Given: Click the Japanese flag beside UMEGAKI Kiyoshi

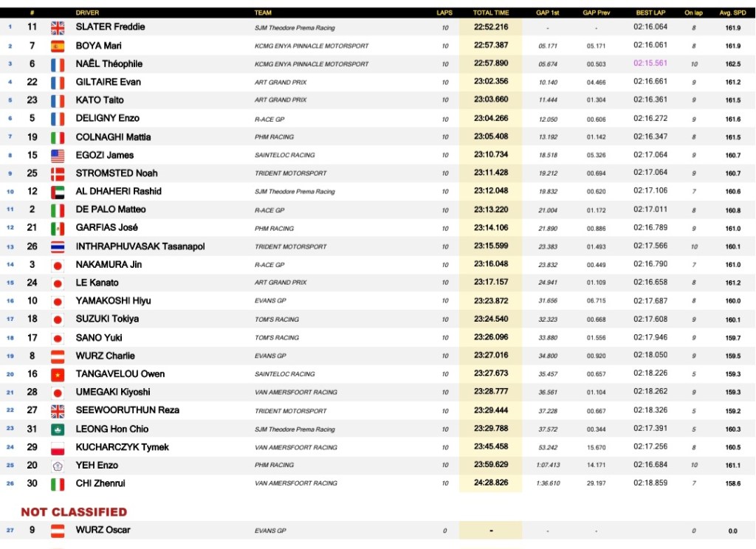Looking at the screenshot, I should click(x=58, y=393).
